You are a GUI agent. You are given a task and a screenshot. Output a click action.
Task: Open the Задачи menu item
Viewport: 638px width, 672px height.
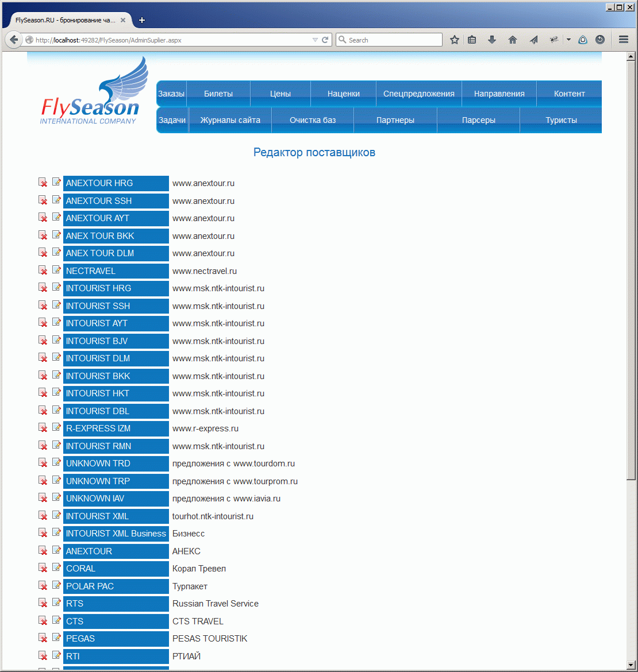pyautogui.click(x=172, y=120)
